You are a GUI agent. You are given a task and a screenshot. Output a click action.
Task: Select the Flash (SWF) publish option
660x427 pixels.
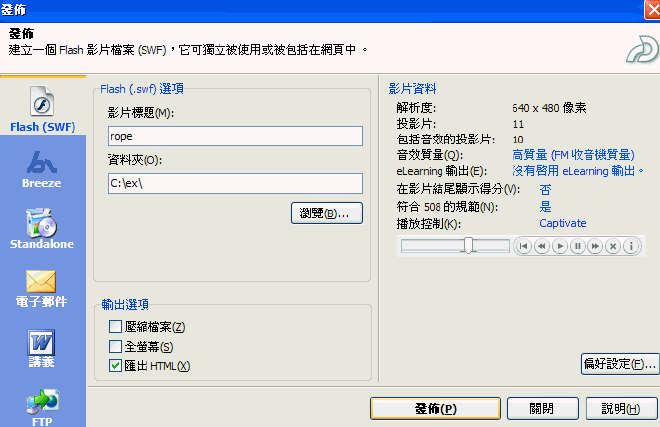(43, 109)
